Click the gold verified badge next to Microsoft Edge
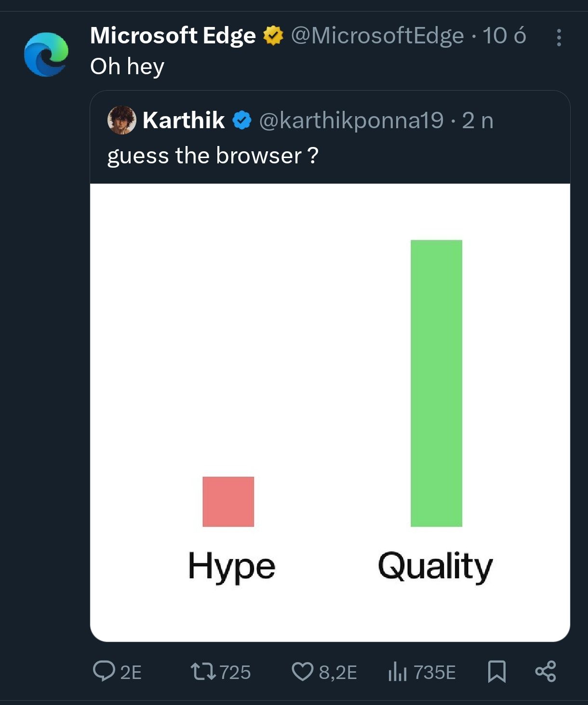588x705 pixels. (273, 35)
